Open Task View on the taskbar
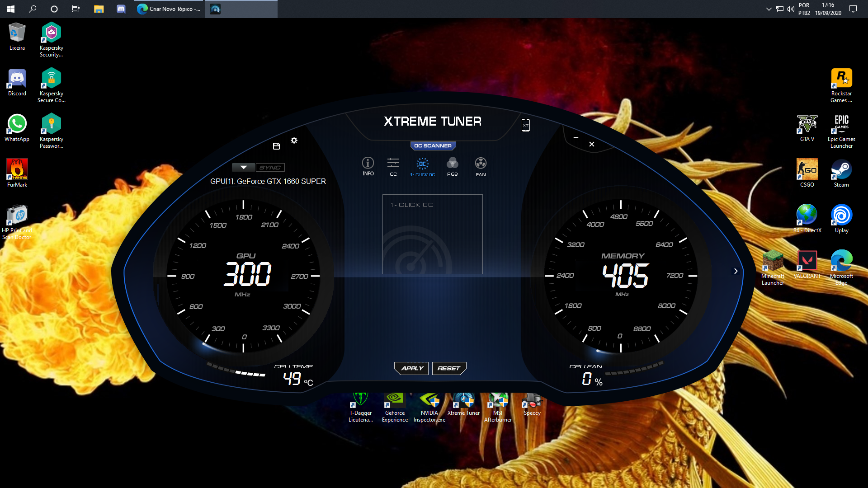Viewport: 868px width, 488px height. click(76, 9)
